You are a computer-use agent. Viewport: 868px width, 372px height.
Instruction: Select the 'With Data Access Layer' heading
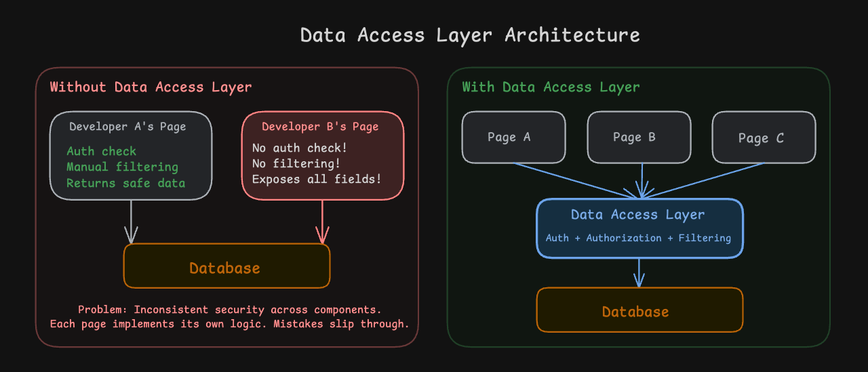pyautogui.click(x=551, y=87)
